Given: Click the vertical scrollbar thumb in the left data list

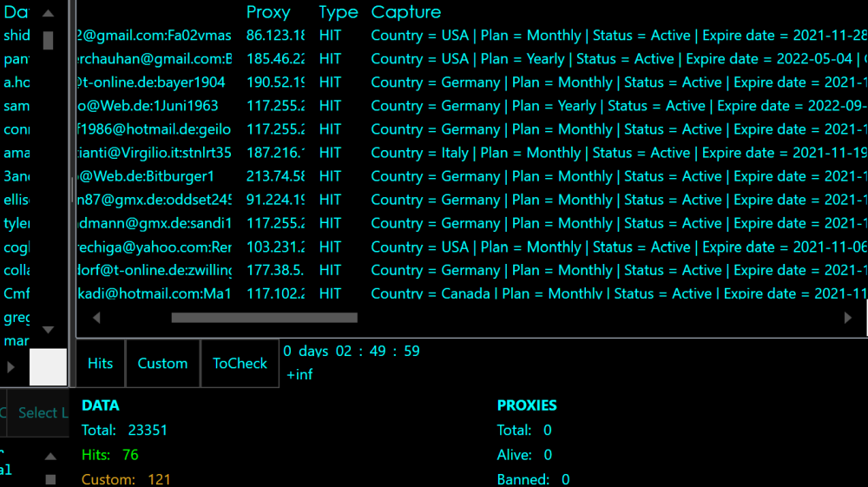Looking at the screenshot, I should [49, 40].
